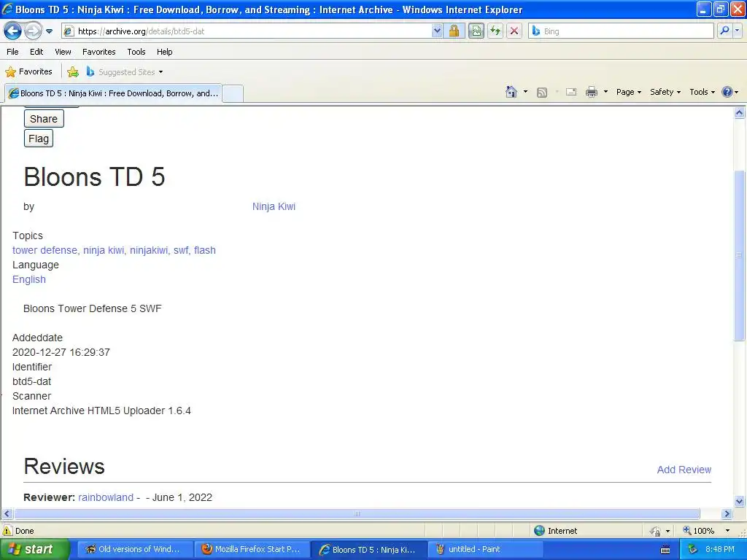Viewport: 747px width, 560px height.
Task: Go back with the Back arrow button
Action: pyautogui.click(x=12, y=31)
